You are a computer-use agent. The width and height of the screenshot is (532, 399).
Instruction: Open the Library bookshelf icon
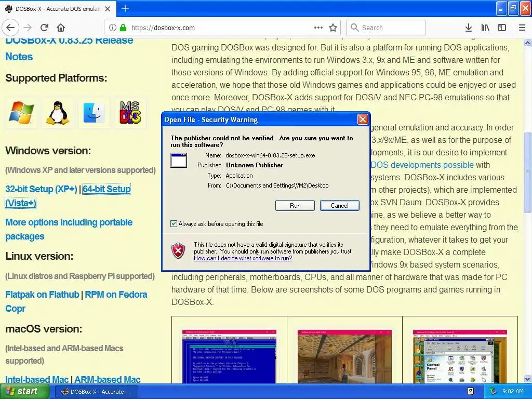[x=485, y=28]
